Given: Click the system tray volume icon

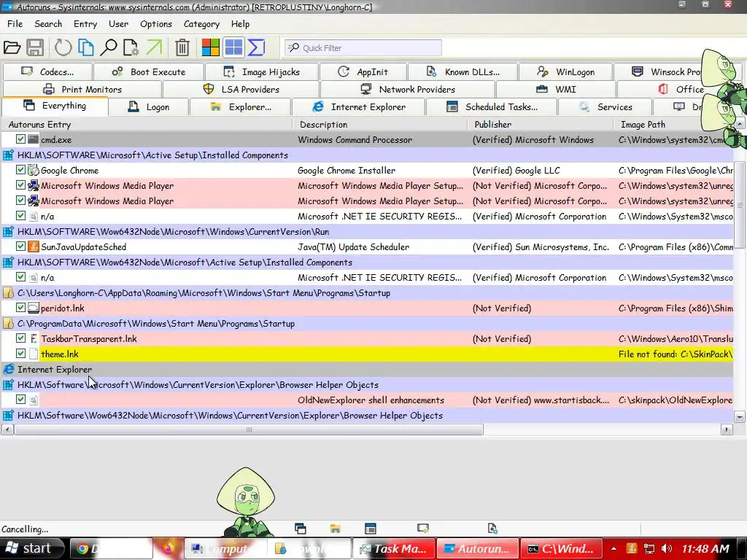Looking at the screenshot, I should 667,549.
